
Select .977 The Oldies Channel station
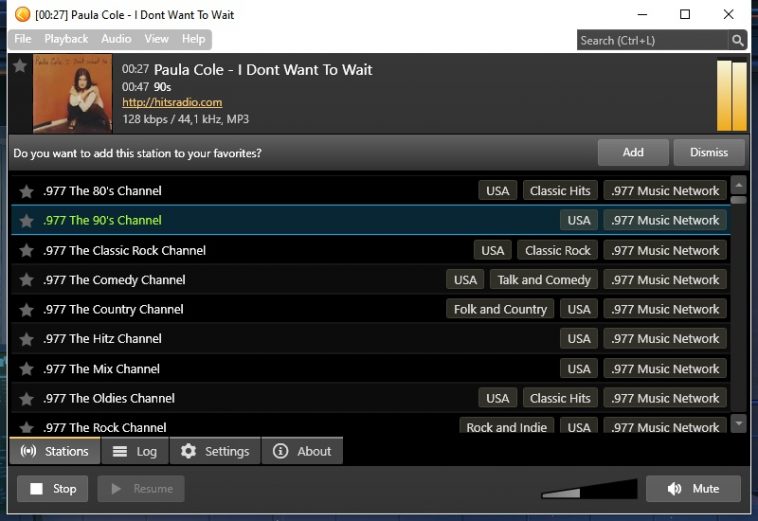coord(371,398)
